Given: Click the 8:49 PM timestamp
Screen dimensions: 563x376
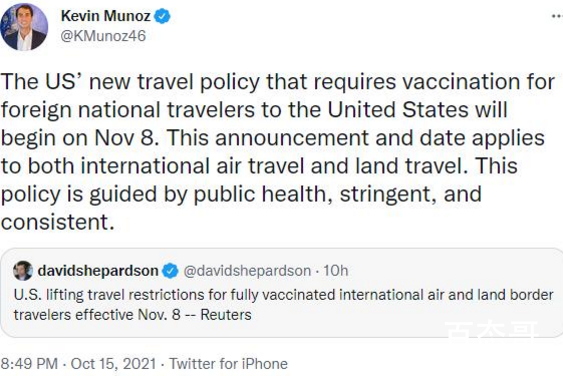Looking at the screenshot, I should 29,364.
